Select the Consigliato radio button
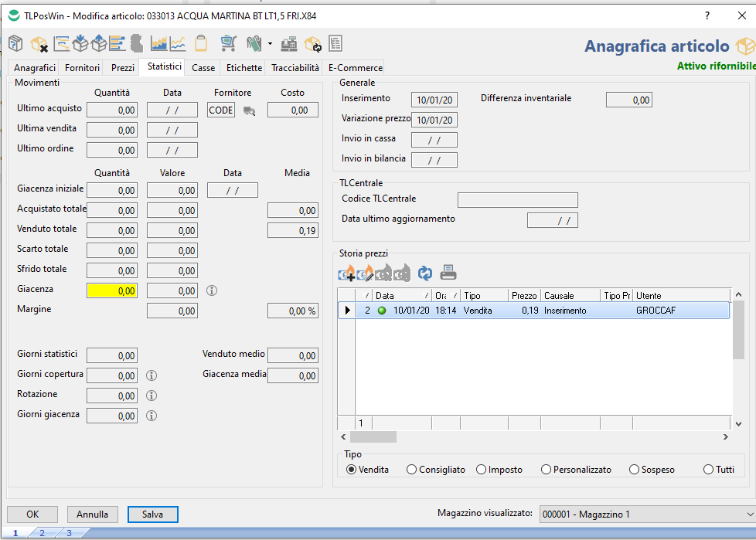Screen dimensions: 756x540 point(412,470)
